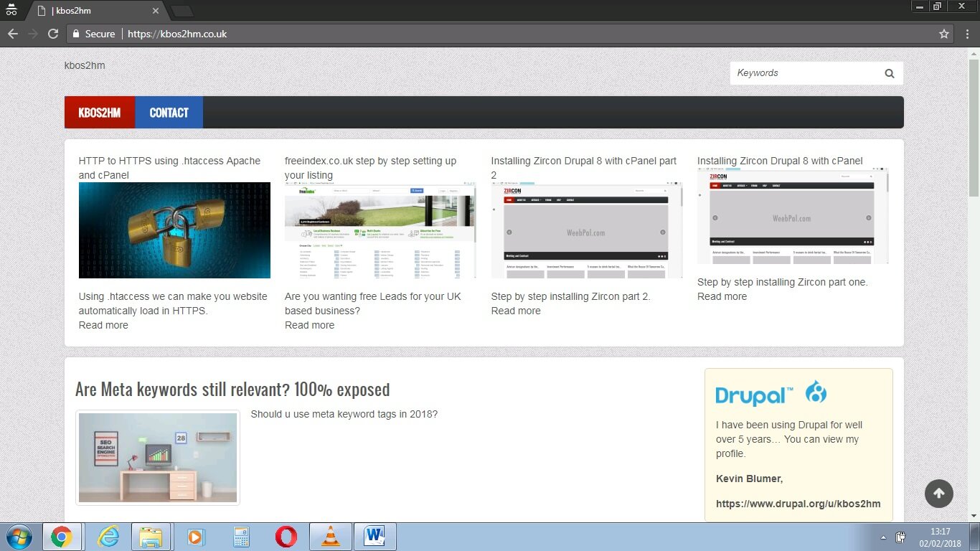Image resolution: width=980 pixels, height=551 pixels.
Task: Select the kbos2hm browser tab
Action: coord(97,11)
